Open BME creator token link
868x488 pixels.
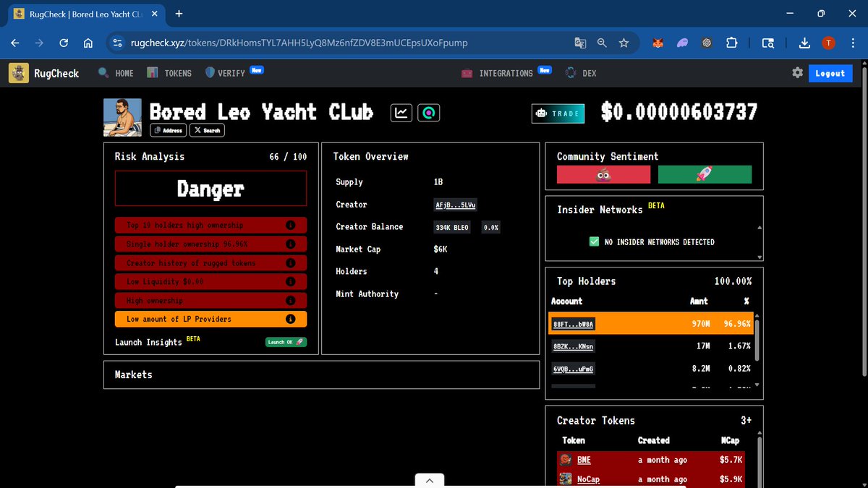[584, 460]
